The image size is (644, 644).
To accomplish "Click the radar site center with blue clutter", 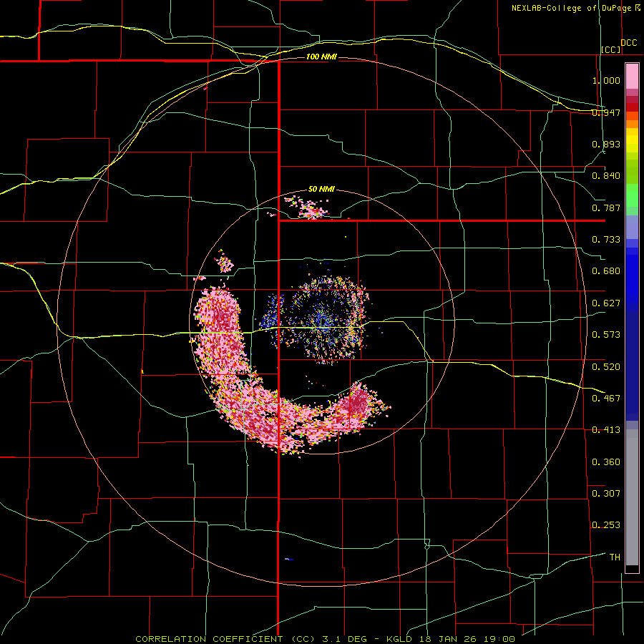I will coord(324,323).
